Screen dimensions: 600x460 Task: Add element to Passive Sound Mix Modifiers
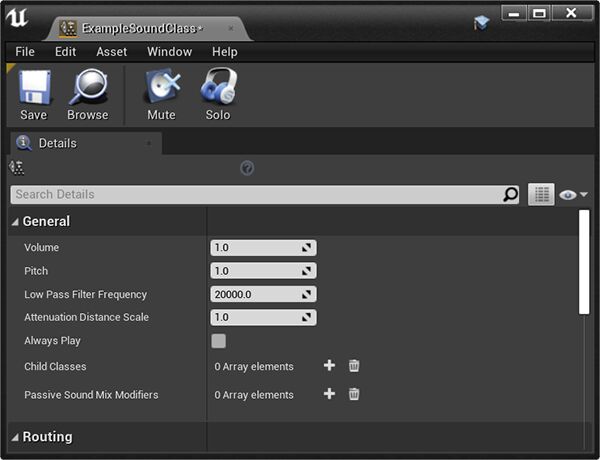tap(329, 394)
